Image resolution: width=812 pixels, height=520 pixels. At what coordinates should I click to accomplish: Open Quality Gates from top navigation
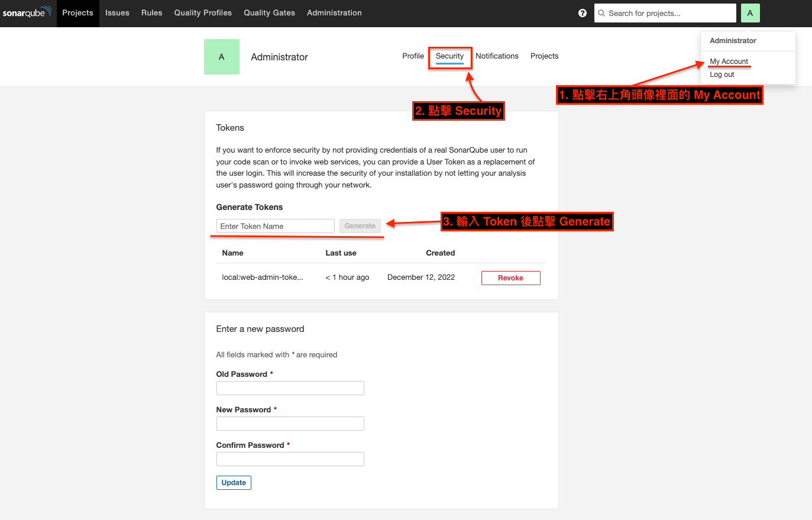[x=269, y=12]
